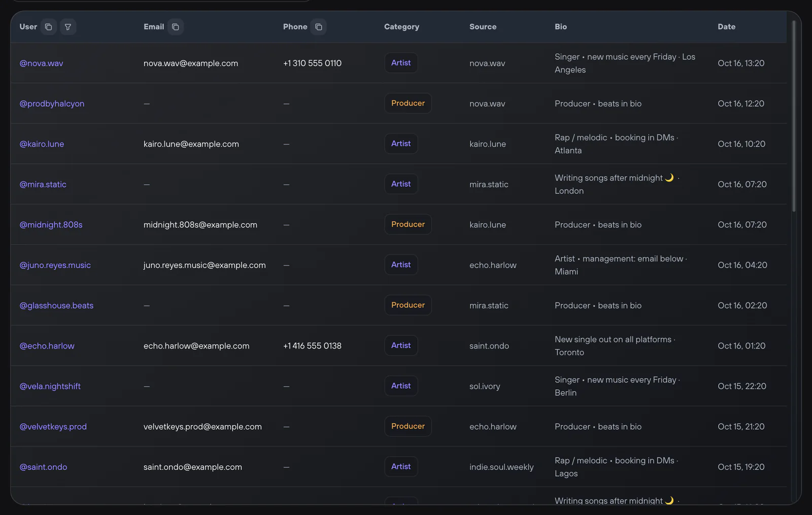Click the Artist badge in @echo.harlow row

coord(401,346)
